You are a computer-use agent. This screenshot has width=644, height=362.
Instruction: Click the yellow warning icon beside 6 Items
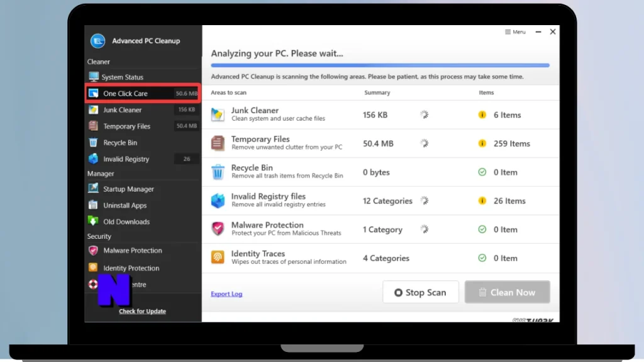(x=482, y=114)
